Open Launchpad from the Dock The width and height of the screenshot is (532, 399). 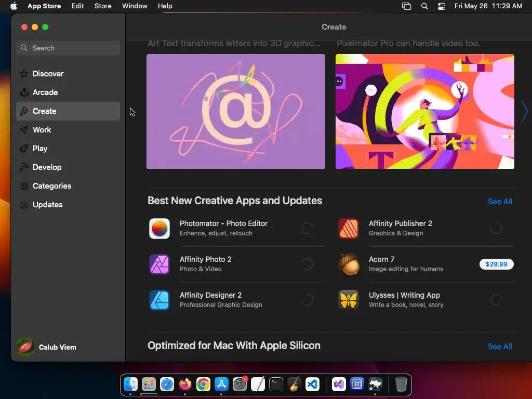[x=149, y=384]
